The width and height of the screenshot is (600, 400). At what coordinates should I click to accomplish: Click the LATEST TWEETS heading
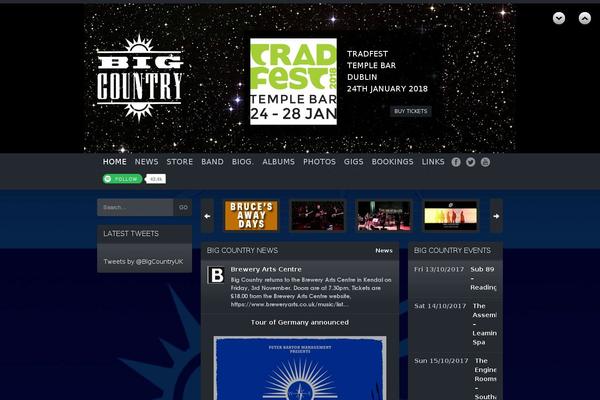click(131, 233)
